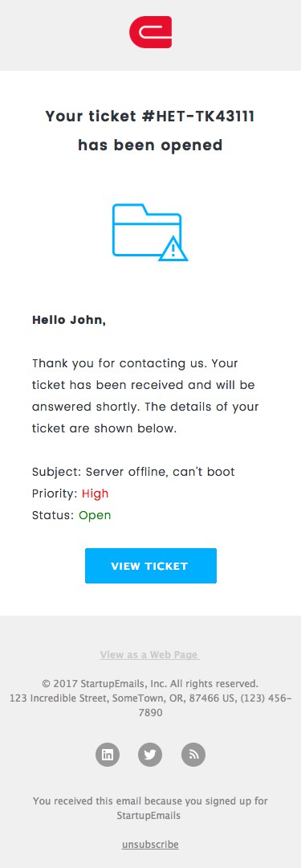This screenshot has width=301, height=868.
Task: Click the Hello John greeting
Action: [69, 320]
